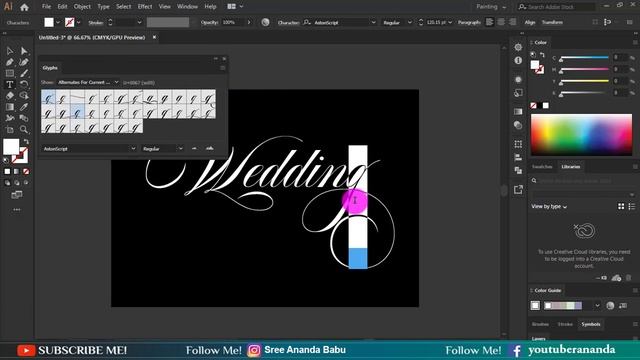
Task: Switch to the Symbols tab
Action: coord(591,324)
